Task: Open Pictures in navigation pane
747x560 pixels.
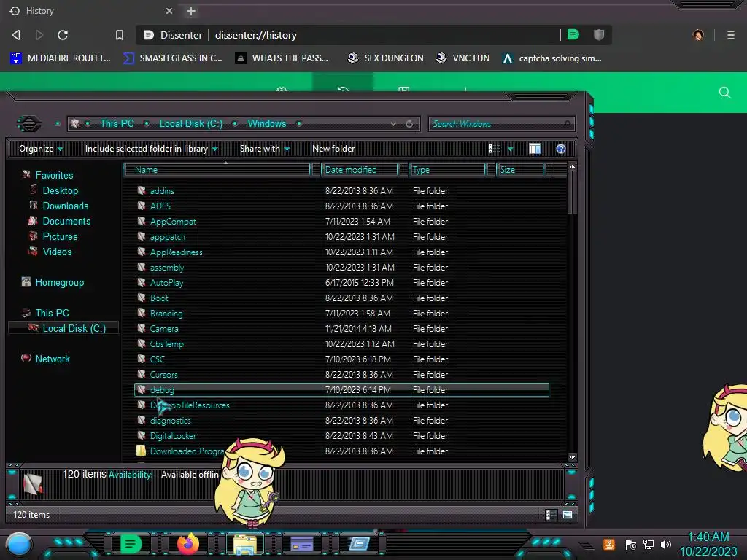Action: click(x=60, y=236)
